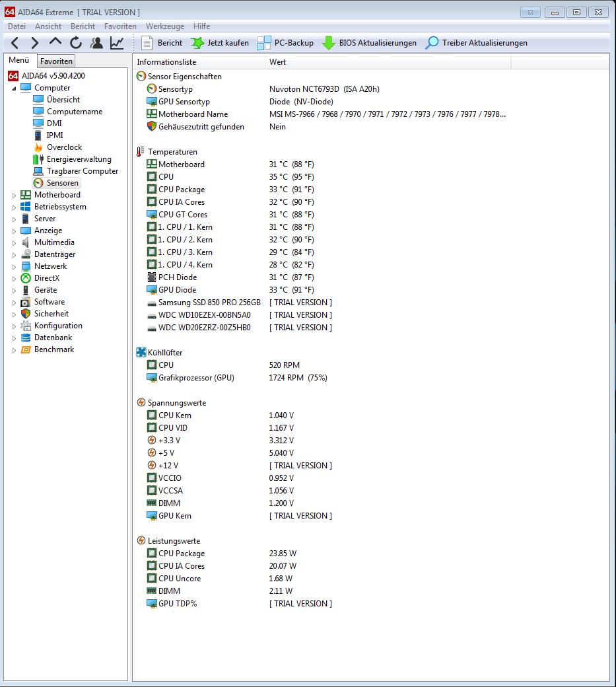Image resolution: width=616 pixels, height=687 pixels.
Task: Expand the Server tree node
Action: (x=14, y=219)
